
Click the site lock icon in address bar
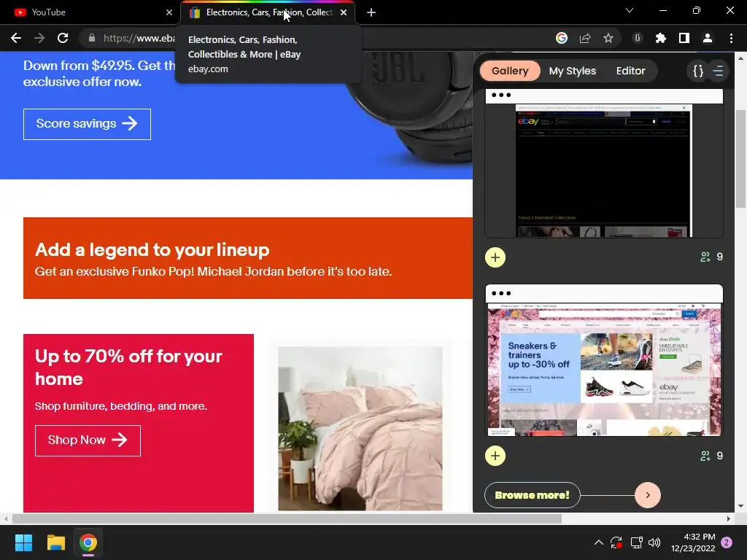[x=92, y=38]
